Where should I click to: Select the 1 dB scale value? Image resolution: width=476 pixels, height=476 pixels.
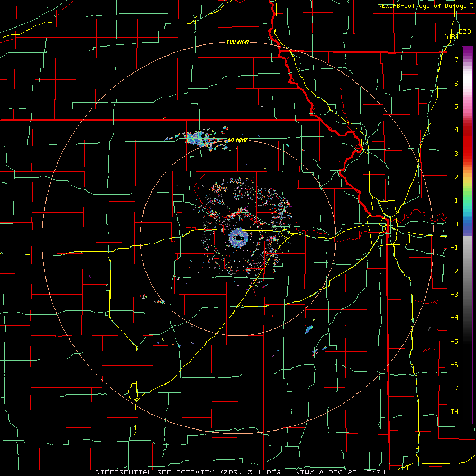456,200
